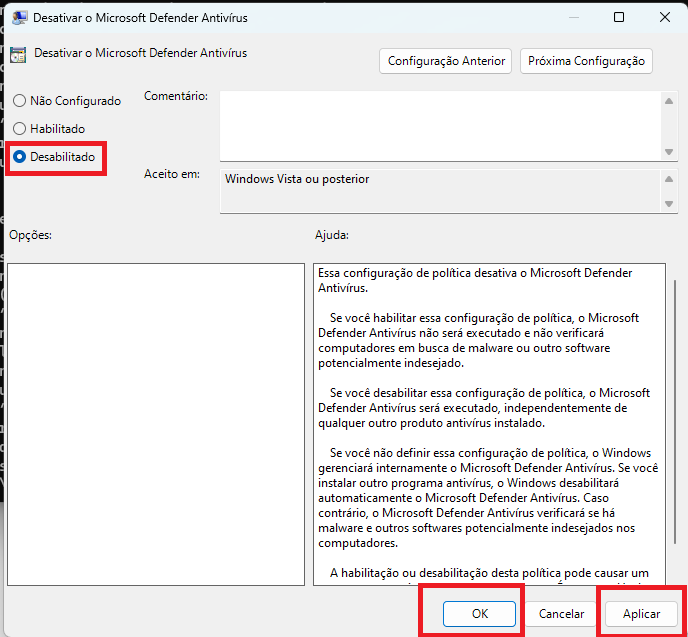This screenshot has width=688, height=637.
Task: Select the Desabilitado radio option
Action: click(20, 157)
